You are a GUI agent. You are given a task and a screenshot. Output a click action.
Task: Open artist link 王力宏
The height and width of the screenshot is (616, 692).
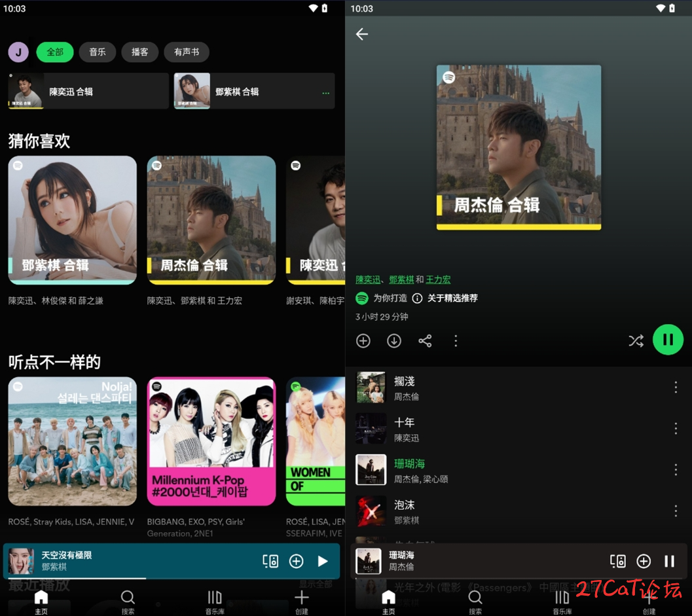pos(438,280)
